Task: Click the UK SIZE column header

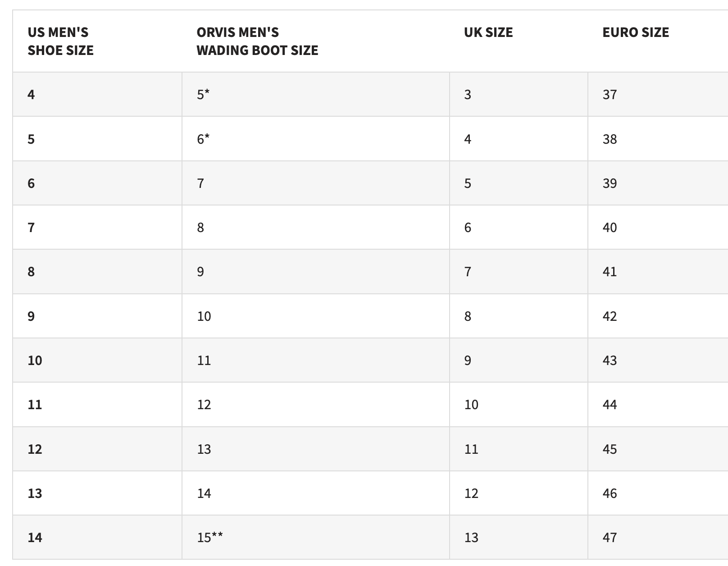Action: [488, 32]
